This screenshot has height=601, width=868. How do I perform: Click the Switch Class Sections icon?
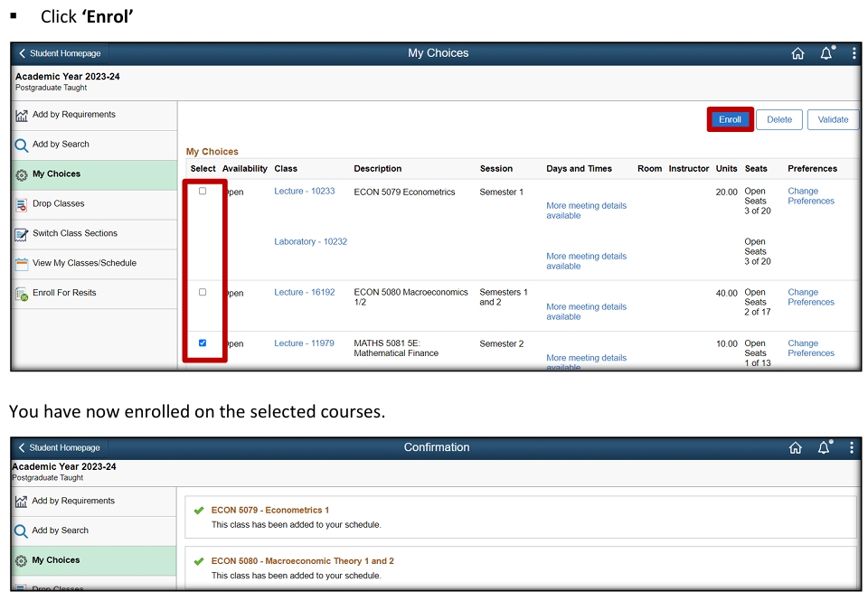[22, 235]
